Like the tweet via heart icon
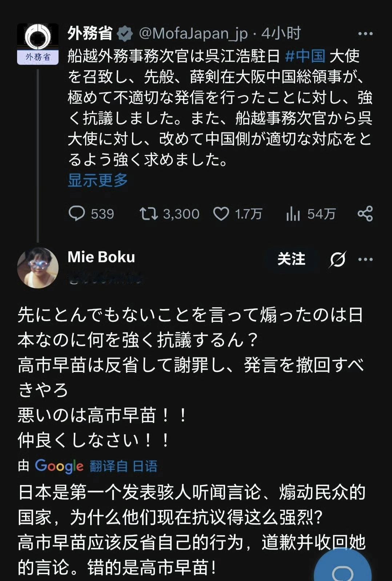 [x=221, y=214]
